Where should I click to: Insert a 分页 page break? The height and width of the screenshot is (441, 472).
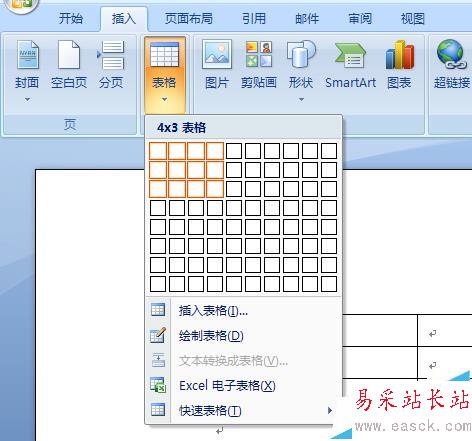[x=111, y=66]
